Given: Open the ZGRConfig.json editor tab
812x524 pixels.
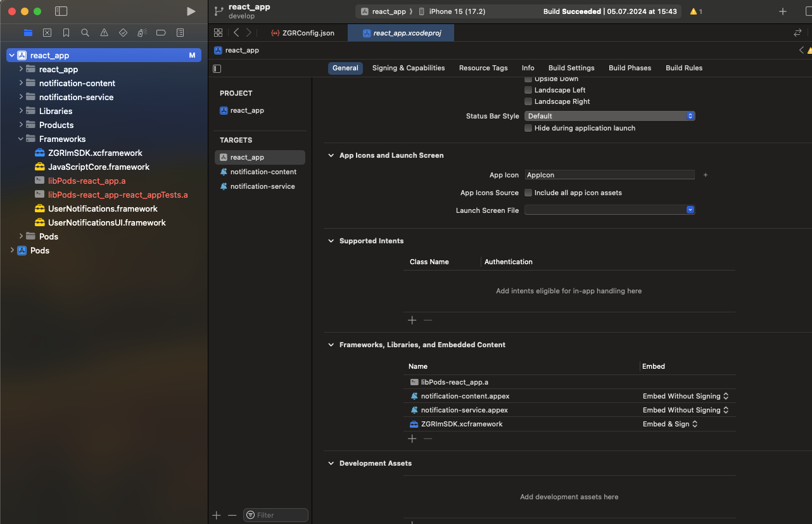Looking at the screenshot, I should pos(303,33).
